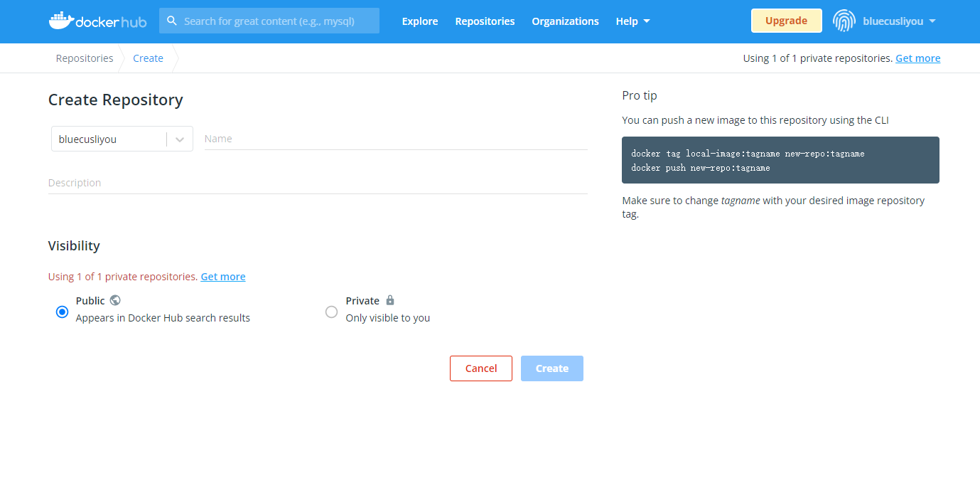Focus the Description field
Screen dimensions: 980x478
(318, 183)
